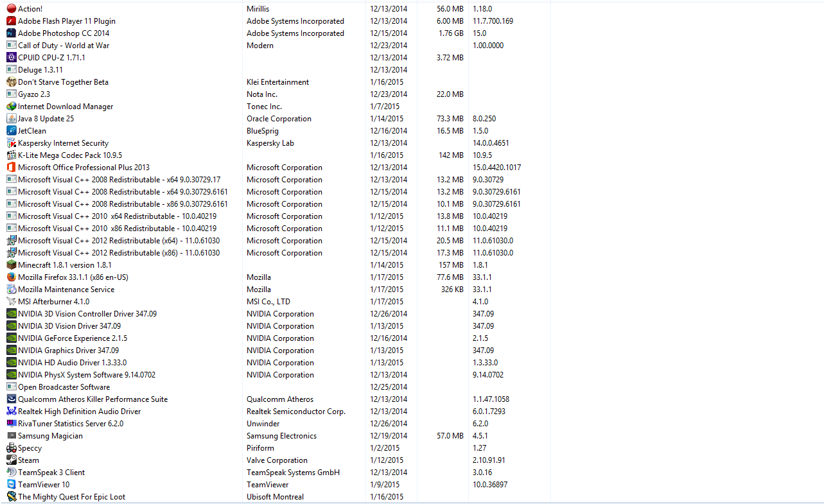The image size is (824, 504).
Task: Click the TeamViewer 10 icon
Action: pyautogui.click(x=12, y=485)
